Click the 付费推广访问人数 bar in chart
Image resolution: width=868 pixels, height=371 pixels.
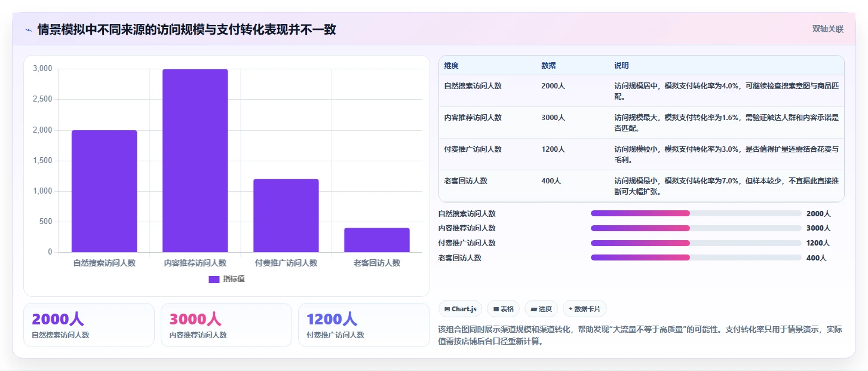click(286, 216)
